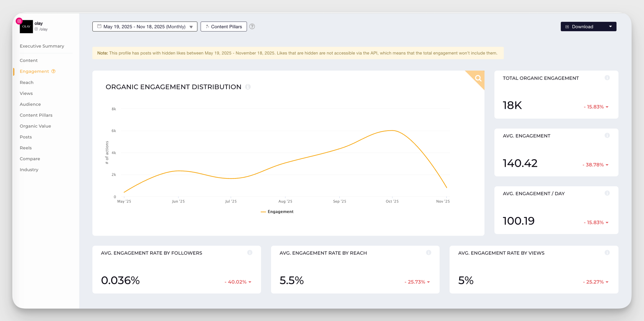Click the Olay profile logo thumbnail
The width and height of the screenshot is (644, 321).
tap(26, 27)
